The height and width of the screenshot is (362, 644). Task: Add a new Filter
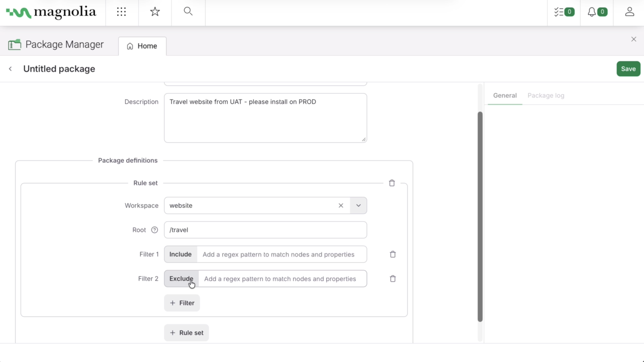click(x=182, y=303)
